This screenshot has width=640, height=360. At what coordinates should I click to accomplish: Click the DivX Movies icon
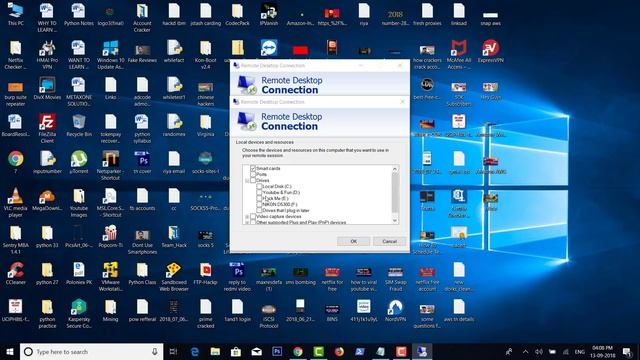coord(47,89)
